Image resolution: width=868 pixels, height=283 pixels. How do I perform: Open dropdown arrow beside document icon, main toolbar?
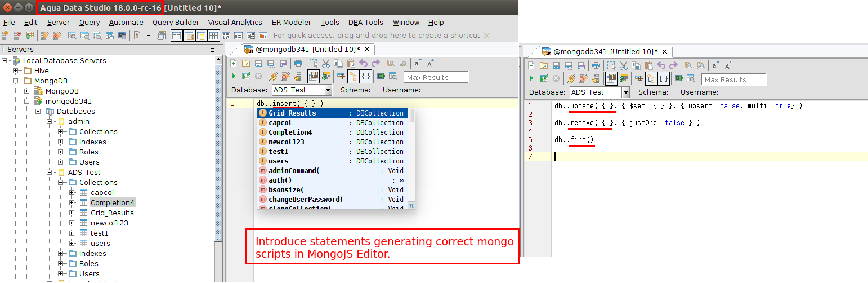coord(149,36)
